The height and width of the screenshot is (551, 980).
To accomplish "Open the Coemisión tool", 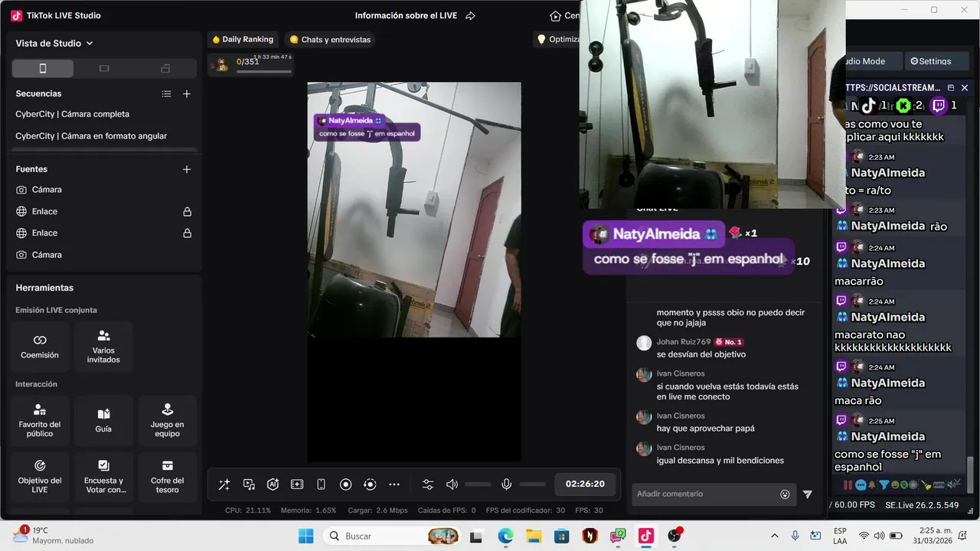I will pos(40,347).
